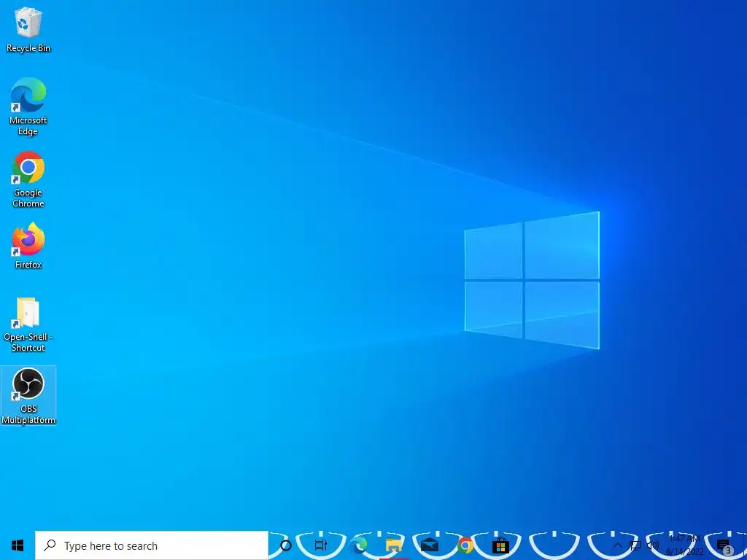The image size is (747, 560).
Task: Select the Microsoft Edge desktop shortcut
Action: coord(28,106)
